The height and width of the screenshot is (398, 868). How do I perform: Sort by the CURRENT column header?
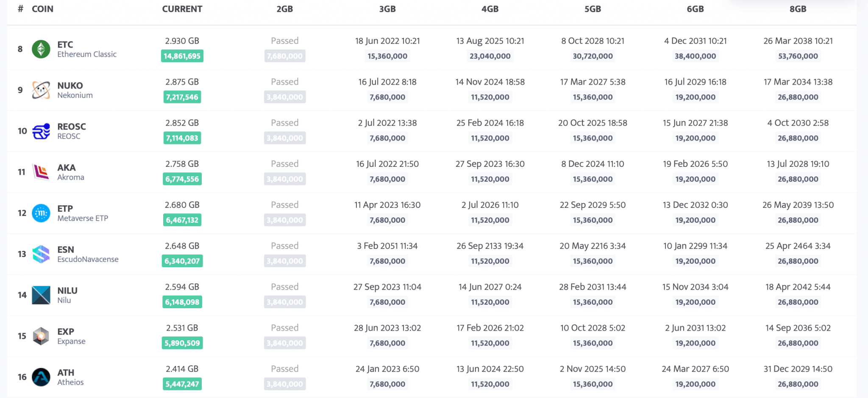click(182, 8)
